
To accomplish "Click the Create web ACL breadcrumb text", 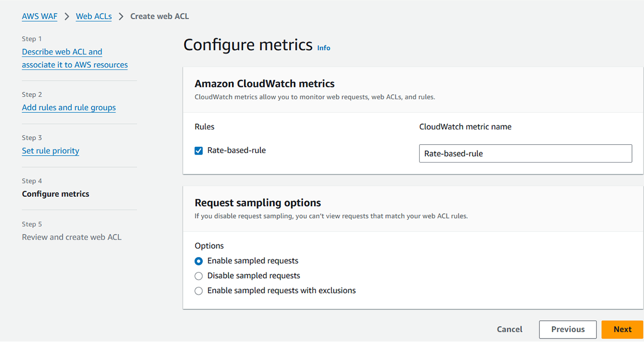I will [160, 16].
